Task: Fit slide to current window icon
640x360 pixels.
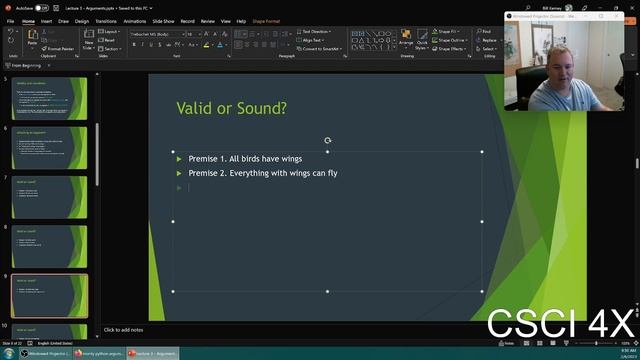Action: coord(636,343)
